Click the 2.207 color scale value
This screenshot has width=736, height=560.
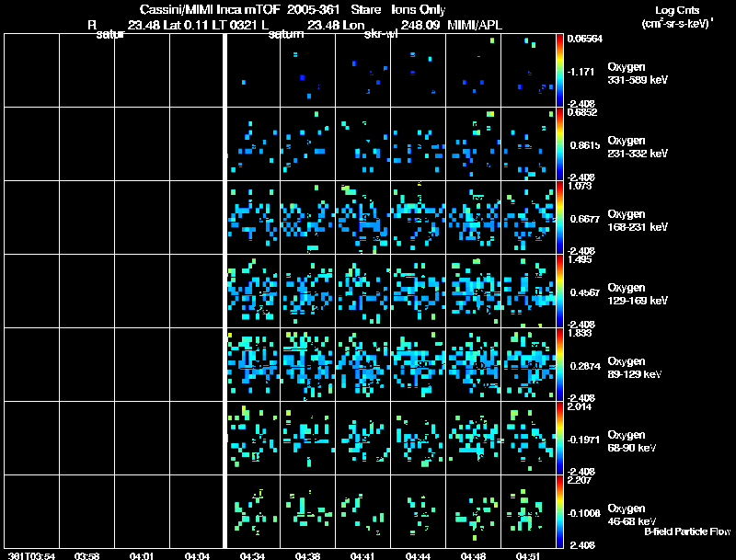[x=580, y=480]
